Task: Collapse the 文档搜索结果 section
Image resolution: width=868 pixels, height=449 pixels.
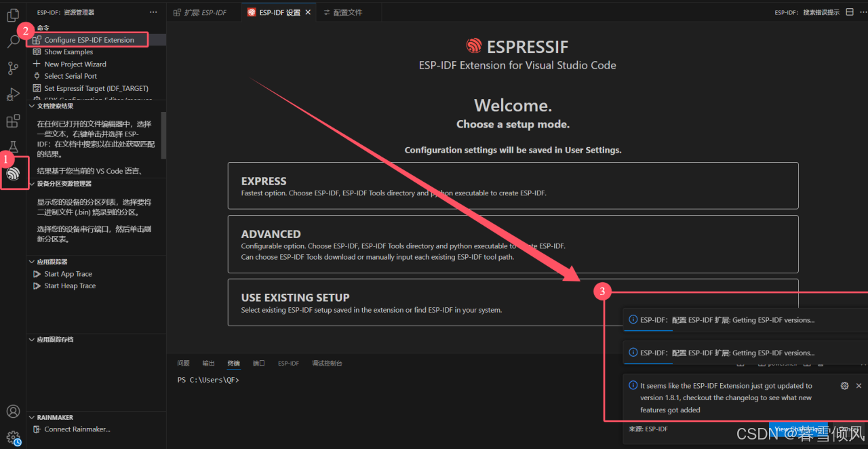Action: pos(32,106)
